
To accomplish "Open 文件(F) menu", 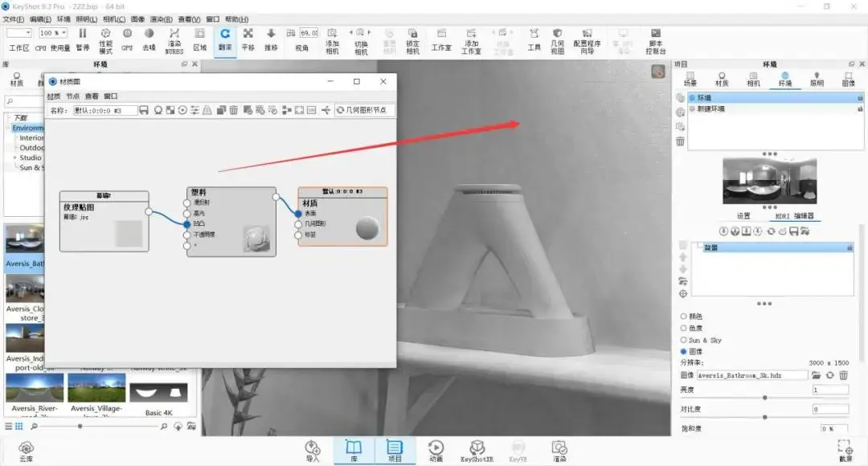I will tap(14, 19).
